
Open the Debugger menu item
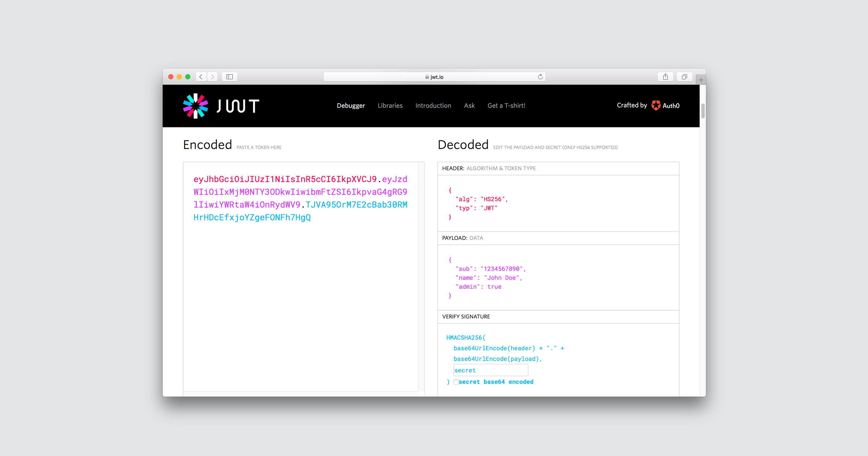point(351,106)
